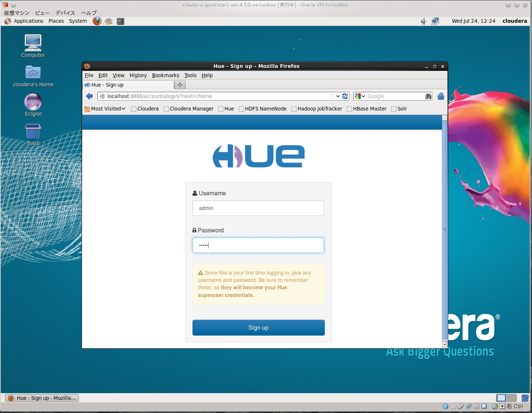Open the System menu
Screen dimensions: 532x413
click(x=78, y=21)
